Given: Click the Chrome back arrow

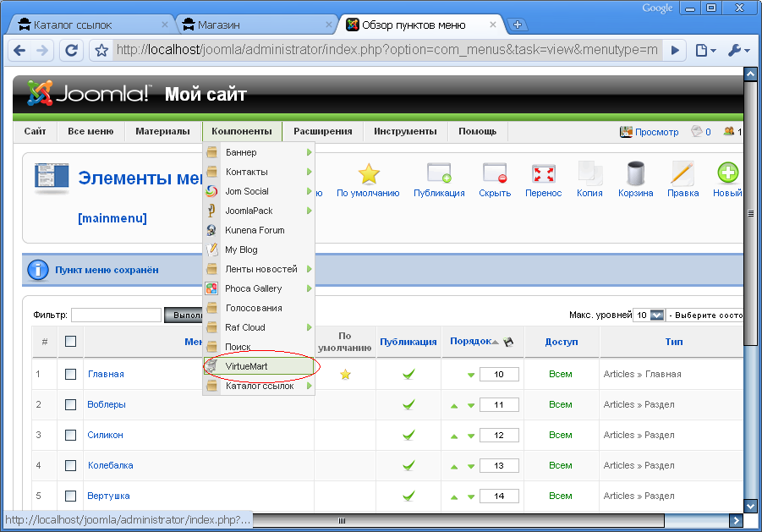Looking at the screenshot, I should 20,50.
